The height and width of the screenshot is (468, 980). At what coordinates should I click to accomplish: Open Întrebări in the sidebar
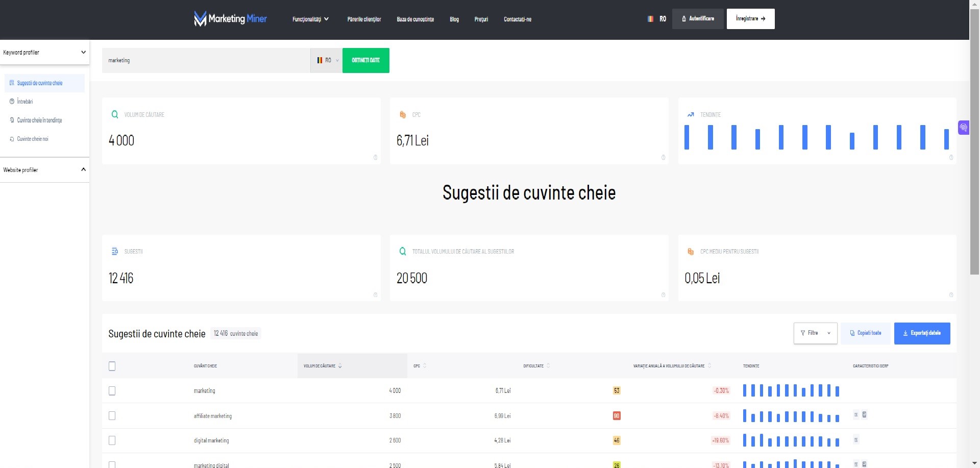click(25, 102)
